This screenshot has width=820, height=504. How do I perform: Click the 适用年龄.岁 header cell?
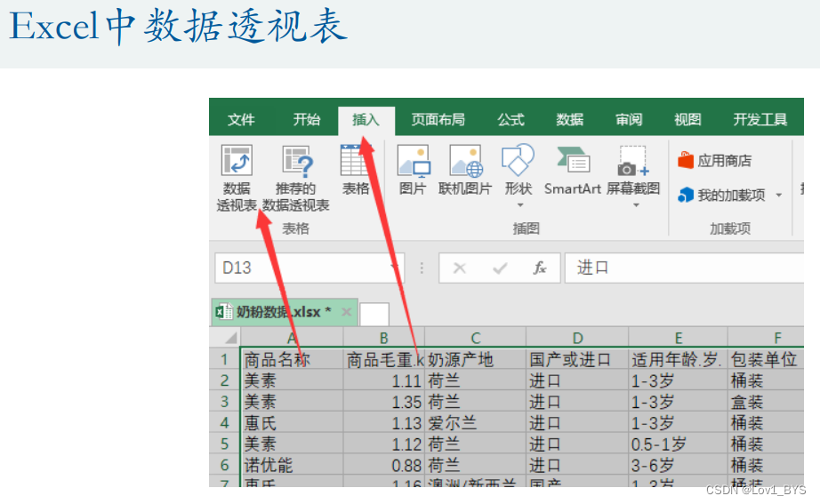point(679,359)
